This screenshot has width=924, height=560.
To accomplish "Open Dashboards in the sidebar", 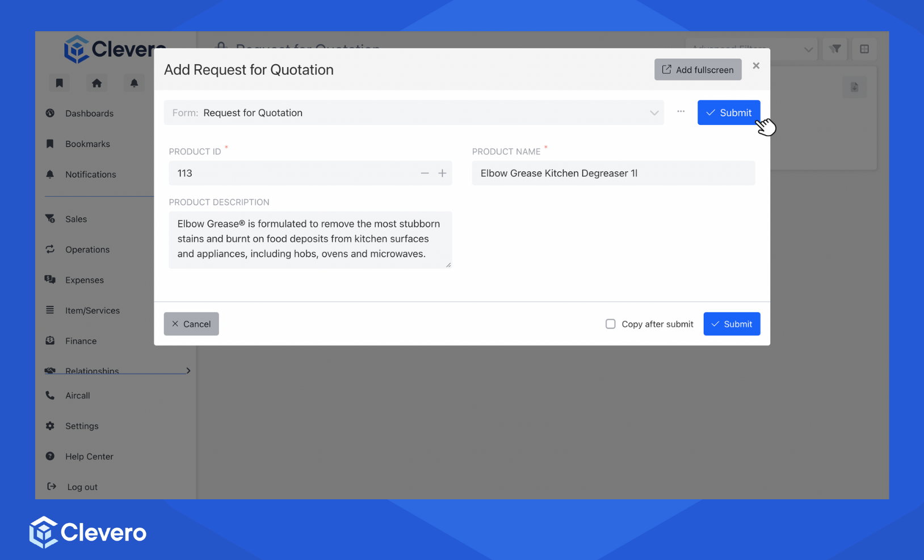I will 89,113.
